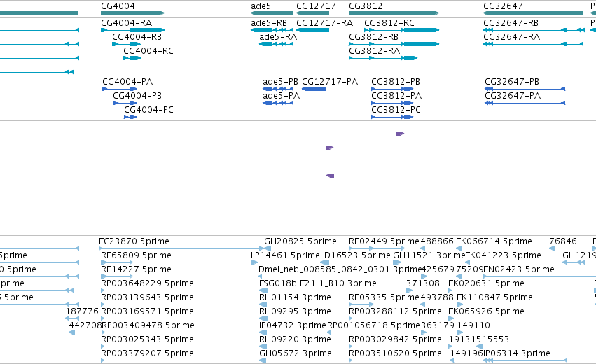Click feature 76846
Image resolution: width=596 pixels, height=364 pixels.
(563, 241)
